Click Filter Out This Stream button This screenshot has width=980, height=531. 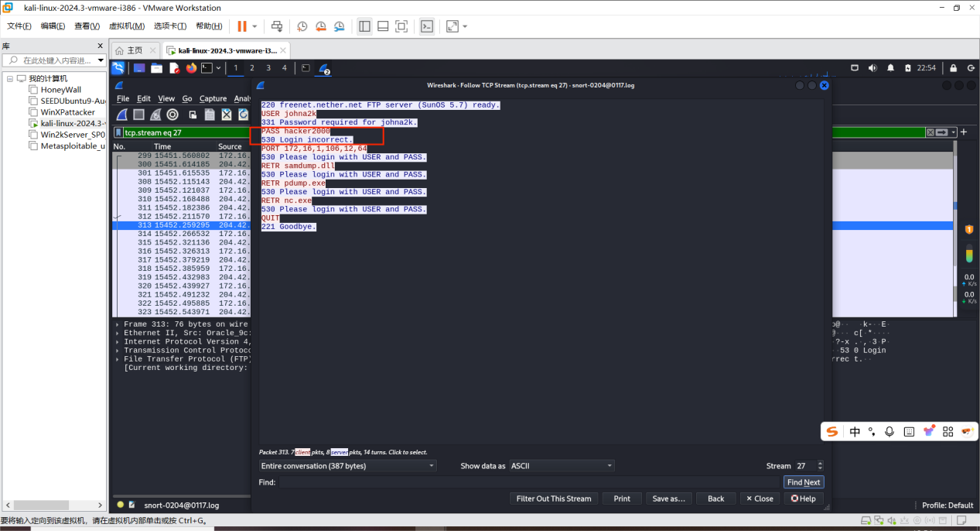click(553, 498)
